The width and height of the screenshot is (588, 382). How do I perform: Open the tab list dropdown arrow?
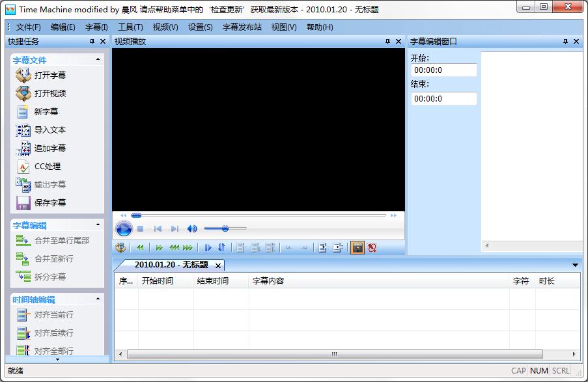click(575, 265)
